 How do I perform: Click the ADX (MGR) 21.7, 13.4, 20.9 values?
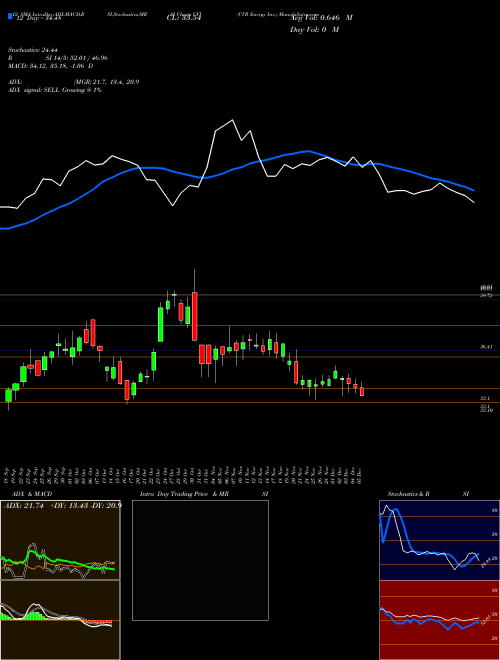[106, 82]
